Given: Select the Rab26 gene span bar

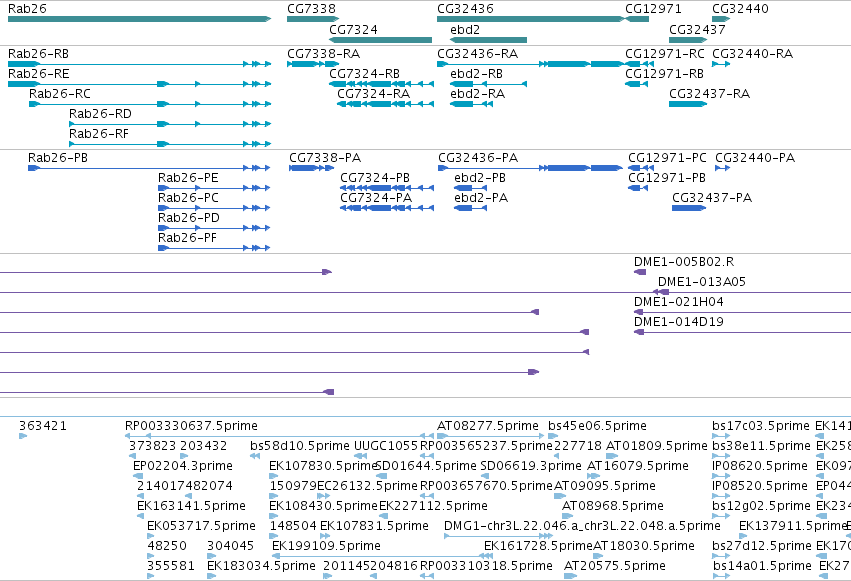Looking at the screenshot, I should (139, 19).
